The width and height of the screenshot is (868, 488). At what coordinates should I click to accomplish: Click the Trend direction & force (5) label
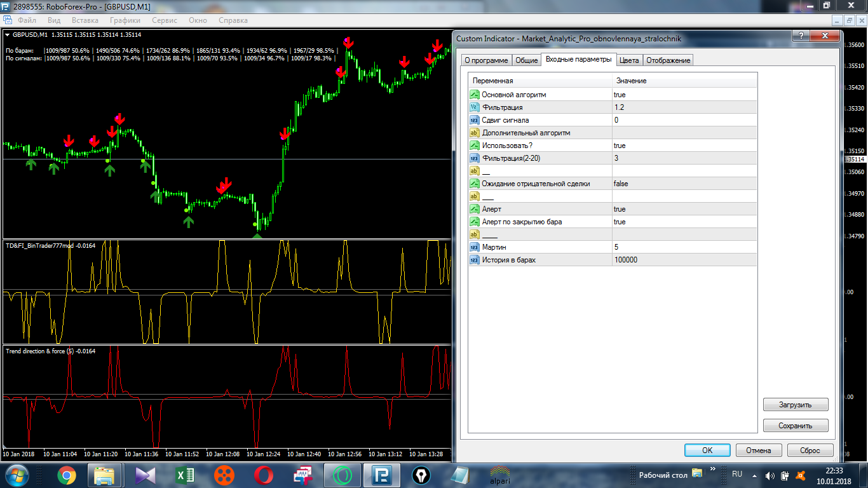click(50, 351)
